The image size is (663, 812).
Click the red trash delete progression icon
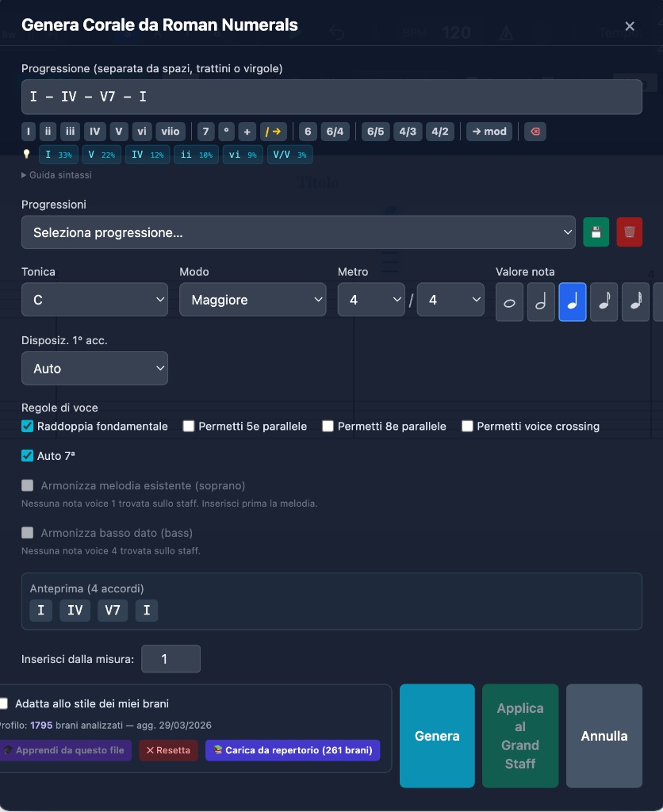[x=629, y=232]
